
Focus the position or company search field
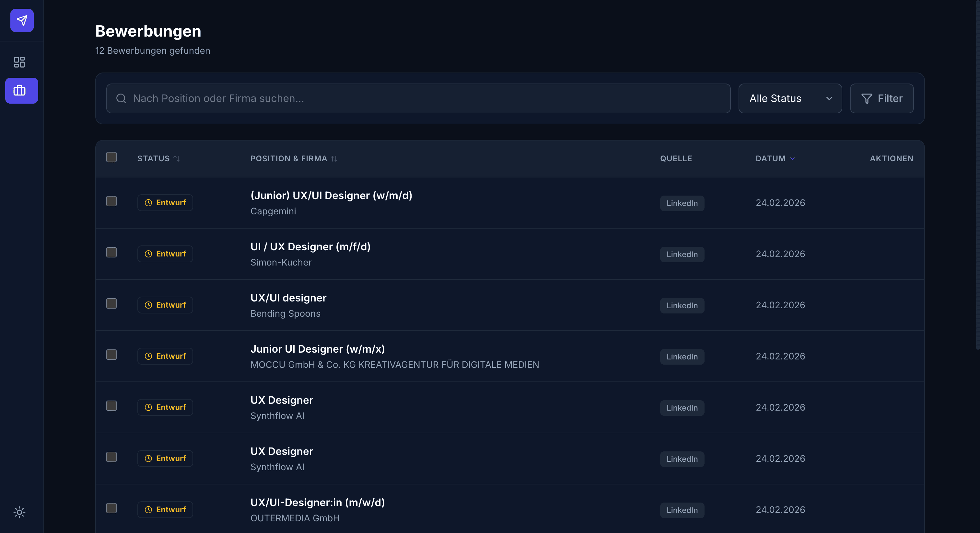[418, 98]
